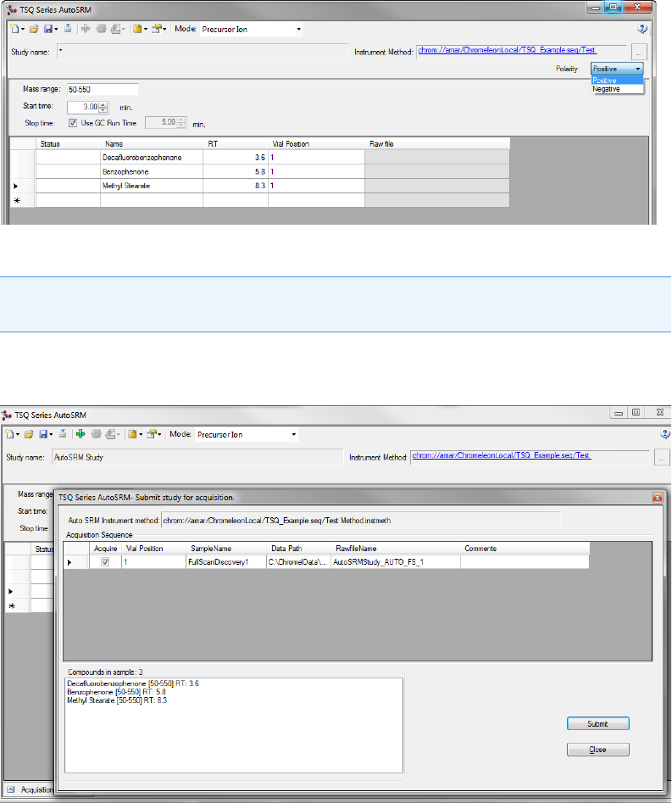Click the Mass range field showing 50-550
Viewport: 672px width, 803px height.
click(103, 89)
